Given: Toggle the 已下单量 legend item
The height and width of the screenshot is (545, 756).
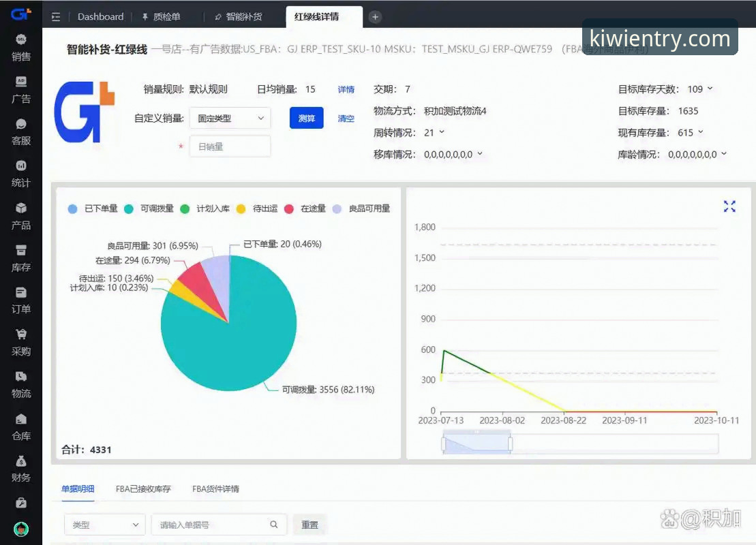Looking at the screenshot, I should 93,208.
